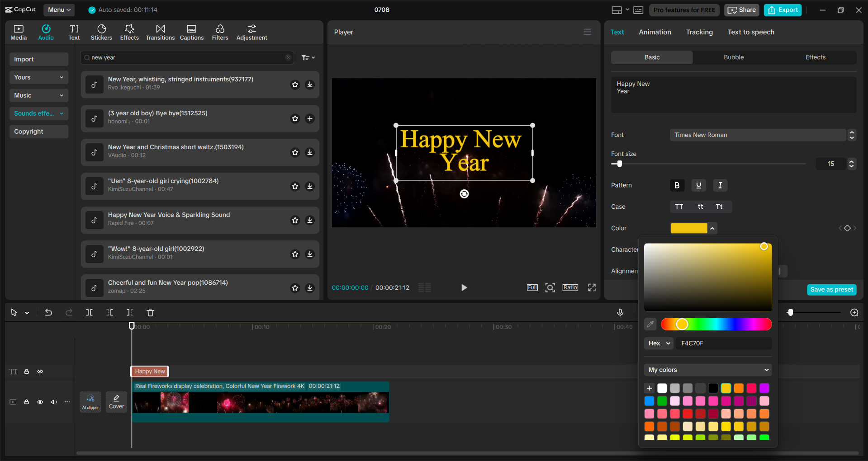Image resolution: width=868 pixels, height=461 pixels.
Task: Open the Text to speech tab
Action: tap(751, 32)
